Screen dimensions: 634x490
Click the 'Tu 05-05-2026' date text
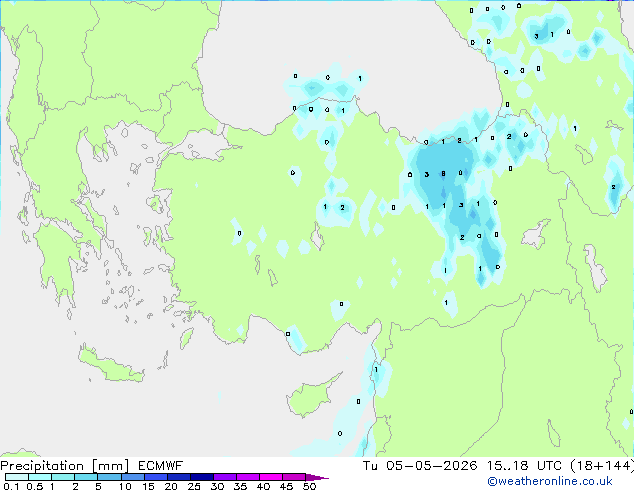420,466
